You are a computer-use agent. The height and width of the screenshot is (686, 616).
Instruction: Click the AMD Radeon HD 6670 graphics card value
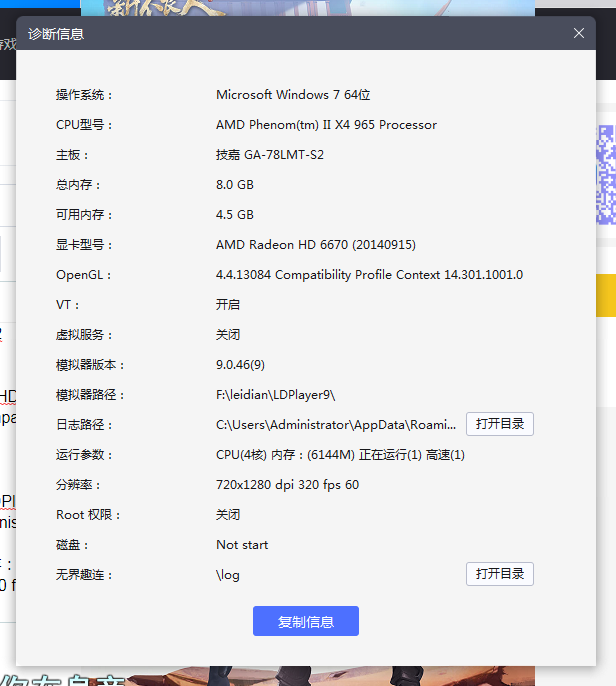[315, 245]
